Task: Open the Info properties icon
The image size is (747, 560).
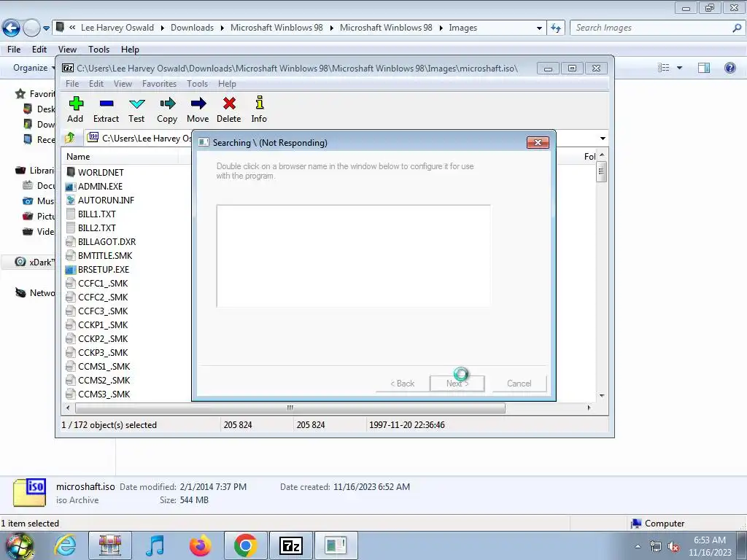Action: click(259, 109)
